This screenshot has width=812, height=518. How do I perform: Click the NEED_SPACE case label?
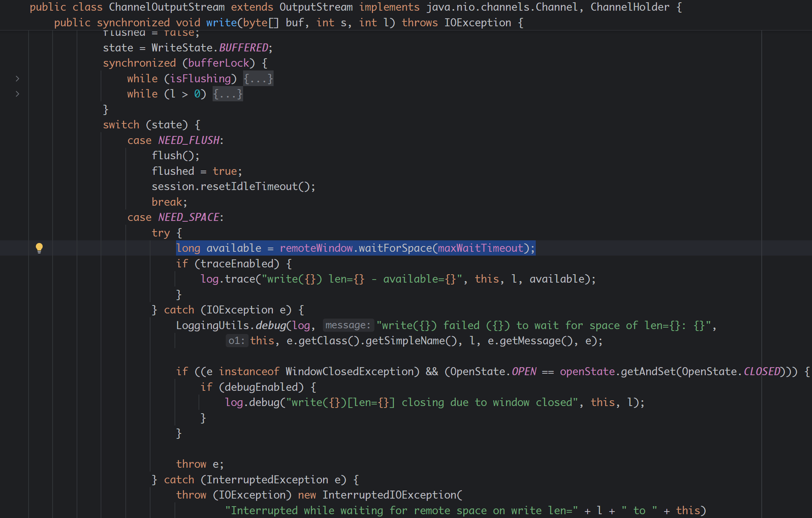(189, 217)
